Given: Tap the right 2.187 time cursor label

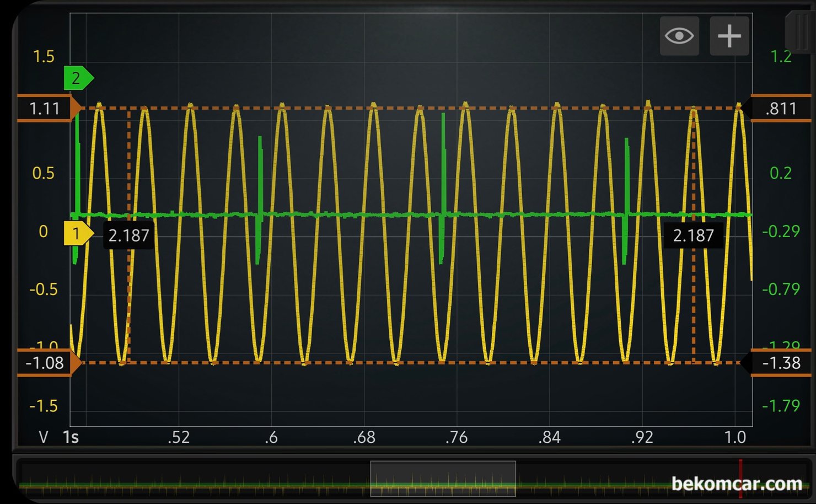Looking at the screenshot, I should (x=693, y=236).
